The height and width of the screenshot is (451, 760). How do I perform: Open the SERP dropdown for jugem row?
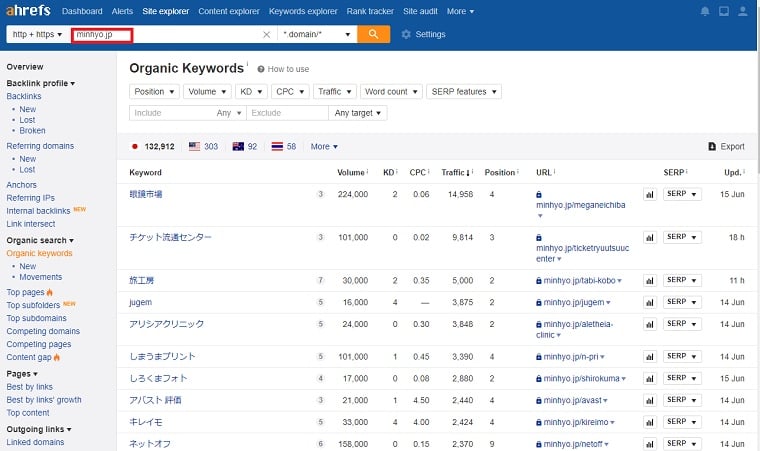(x=682, y=302)
